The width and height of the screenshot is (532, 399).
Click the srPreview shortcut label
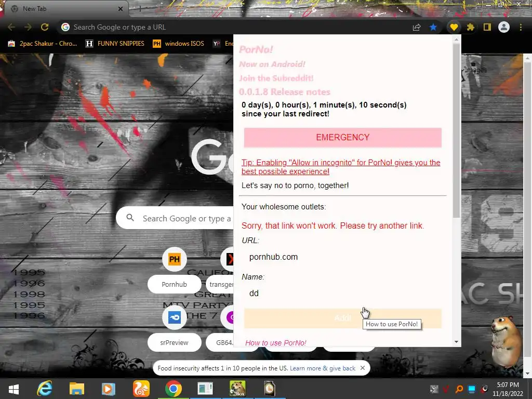point(175,343)
